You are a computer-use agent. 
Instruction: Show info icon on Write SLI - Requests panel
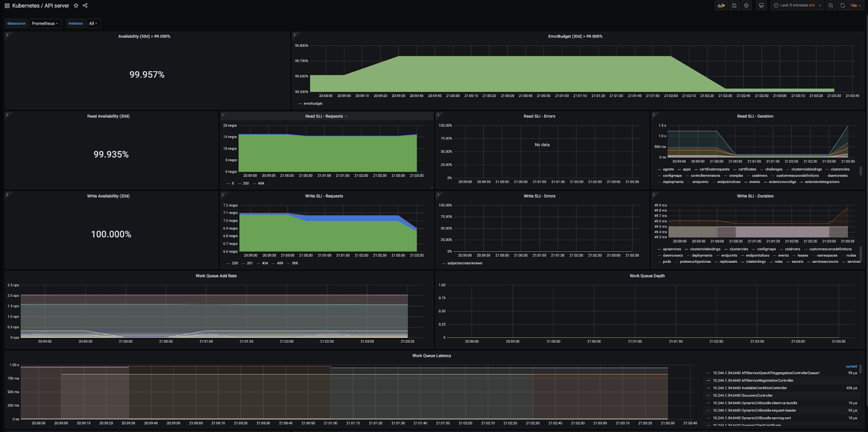[x=223, y=194]
